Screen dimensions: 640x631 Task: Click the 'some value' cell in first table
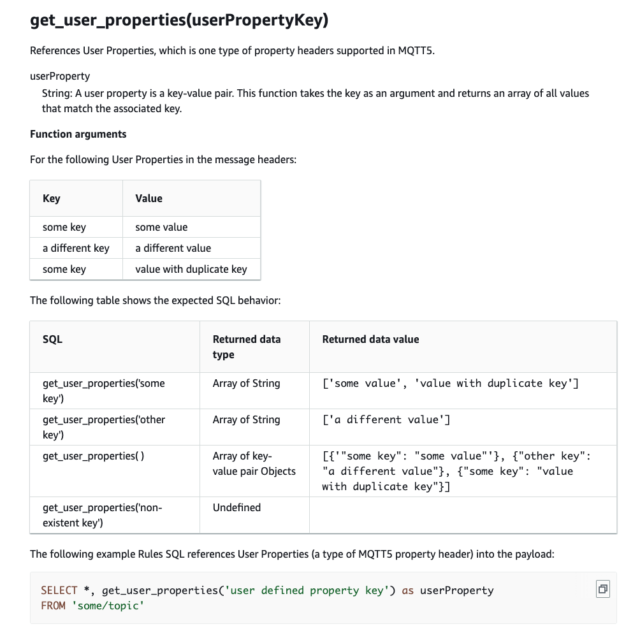click(x=161, y=227)
